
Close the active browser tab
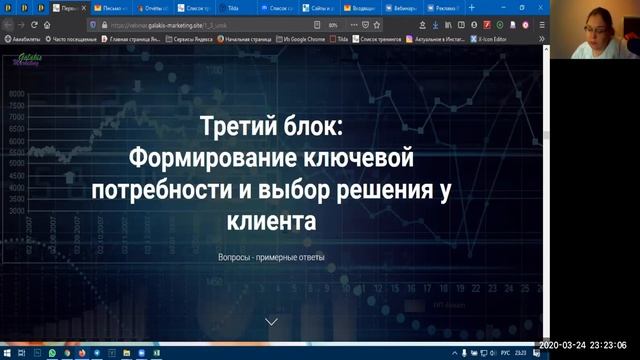84,8
